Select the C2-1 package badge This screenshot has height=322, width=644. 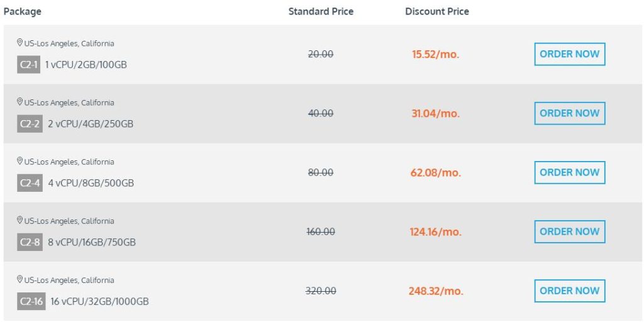coord(29,65)
